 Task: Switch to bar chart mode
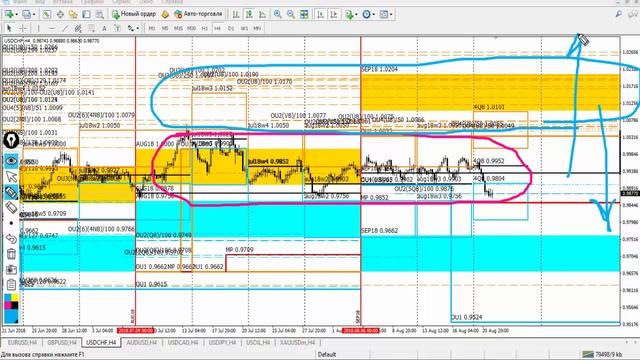pyautogui.click(x=236, y=14)
